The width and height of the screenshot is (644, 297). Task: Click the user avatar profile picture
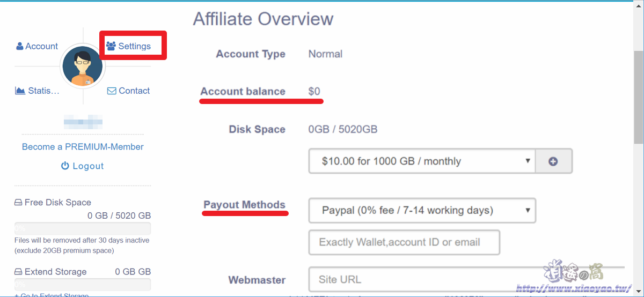[83, 66]
